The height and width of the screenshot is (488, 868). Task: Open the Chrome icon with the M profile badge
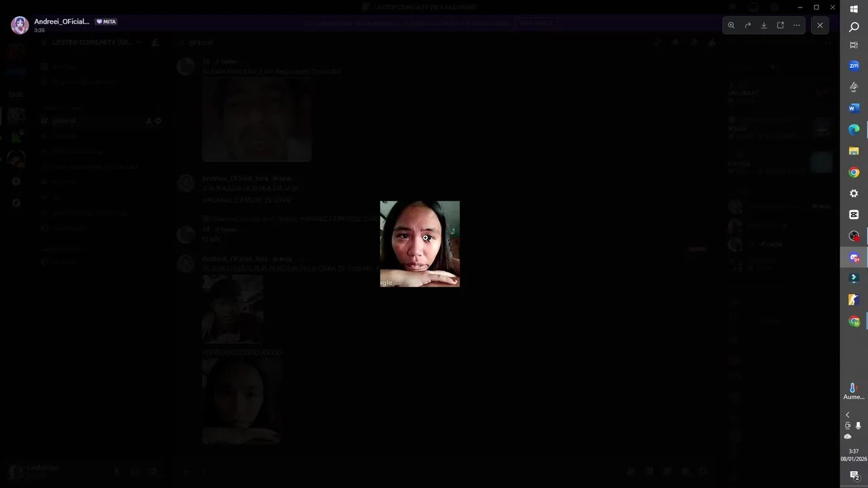coord(854,321)
